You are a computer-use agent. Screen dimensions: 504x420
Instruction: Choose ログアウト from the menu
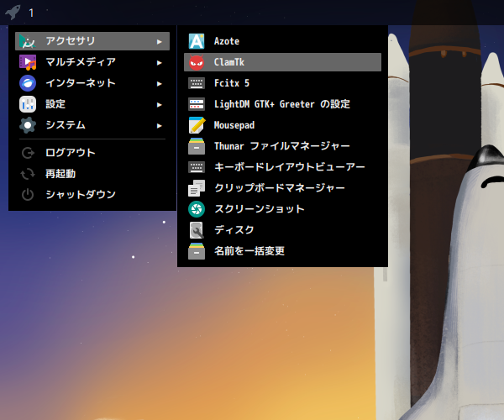pos(92,153)
